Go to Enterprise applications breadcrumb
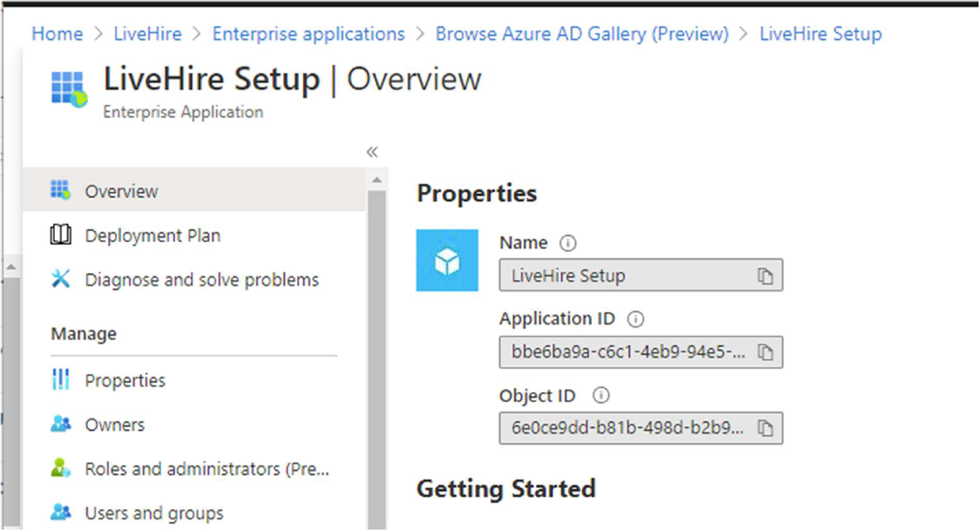Screen dimensions: 980x531 (308, 34)
